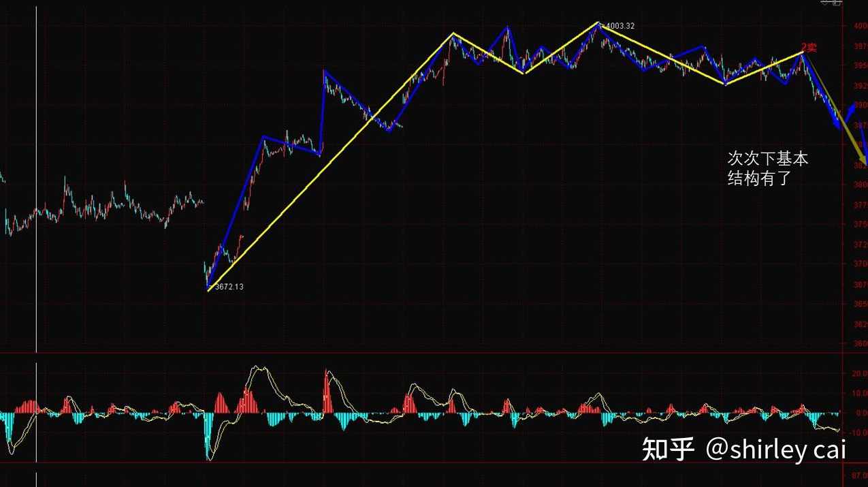Image resolution: width=868 pixels, height=487 pixels.
Task: Click the "次次下基本结构有了" annotation text
Action: tap(767, 169)
